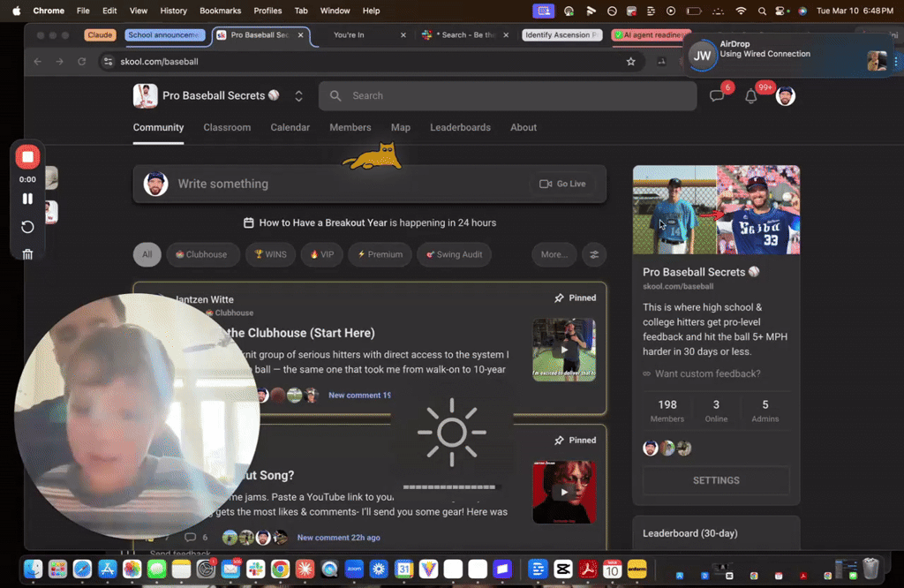
Task: Delete the recording with trash icon
Action: [27, 254]
